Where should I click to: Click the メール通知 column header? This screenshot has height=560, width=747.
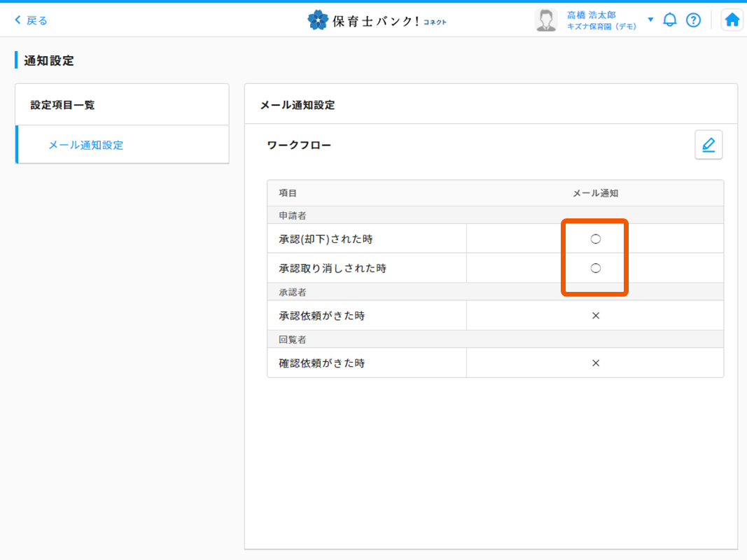[595, 193]
